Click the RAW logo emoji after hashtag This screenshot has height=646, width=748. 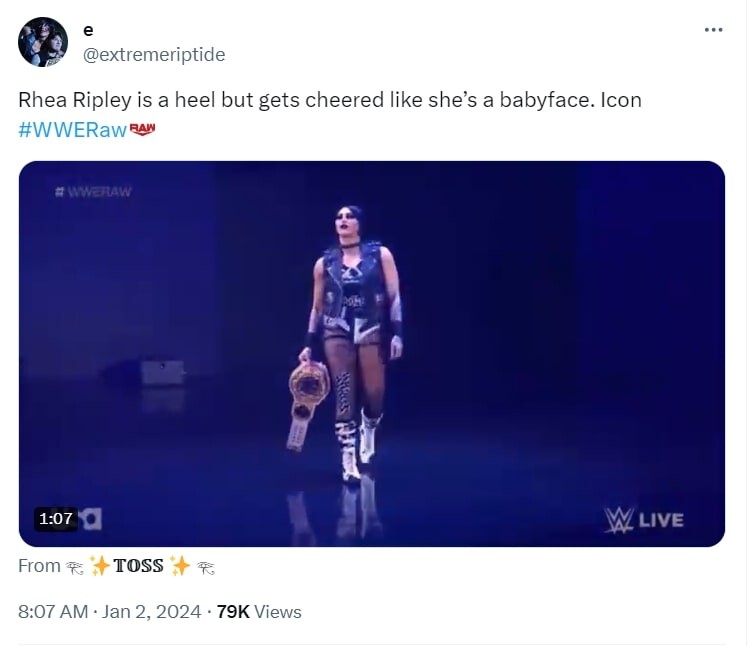pyautogui.click(x=144, y=129)
